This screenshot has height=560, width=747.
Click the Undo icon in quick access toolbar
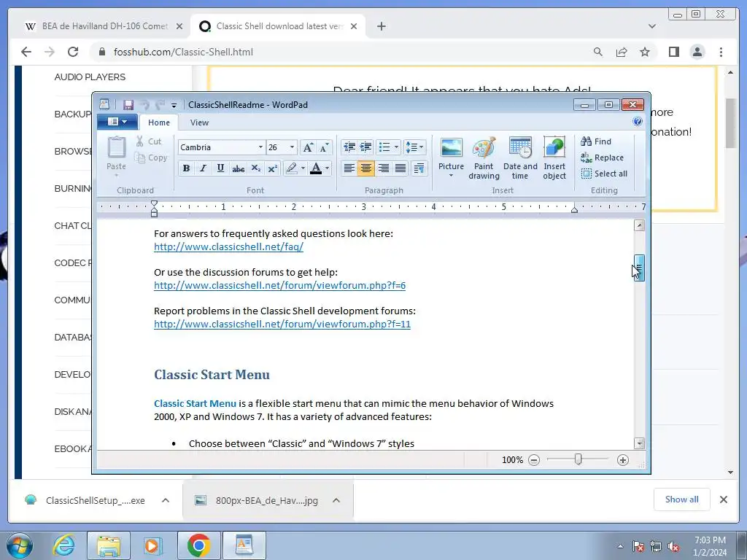coord(145,105)
